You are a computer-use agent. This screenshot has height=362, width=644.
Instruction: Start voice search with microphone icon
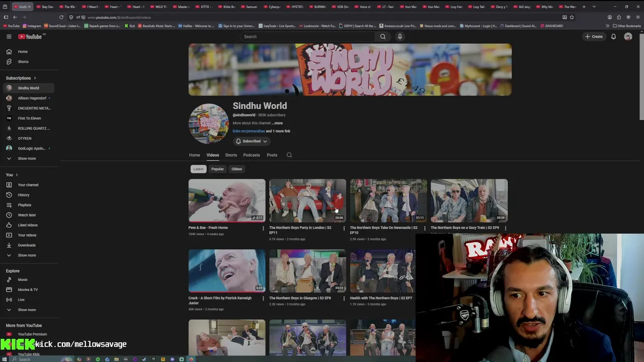click(400, 37)
